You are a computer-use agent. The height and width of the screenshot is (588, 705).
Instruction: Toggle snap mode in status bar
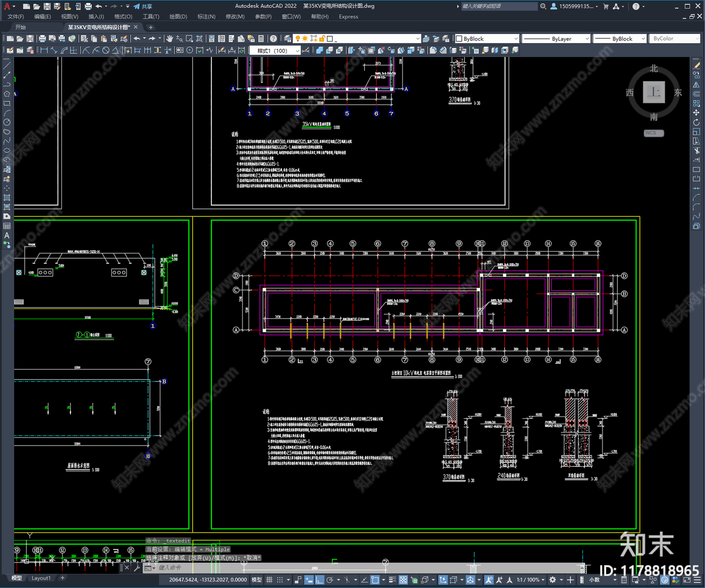279,580
